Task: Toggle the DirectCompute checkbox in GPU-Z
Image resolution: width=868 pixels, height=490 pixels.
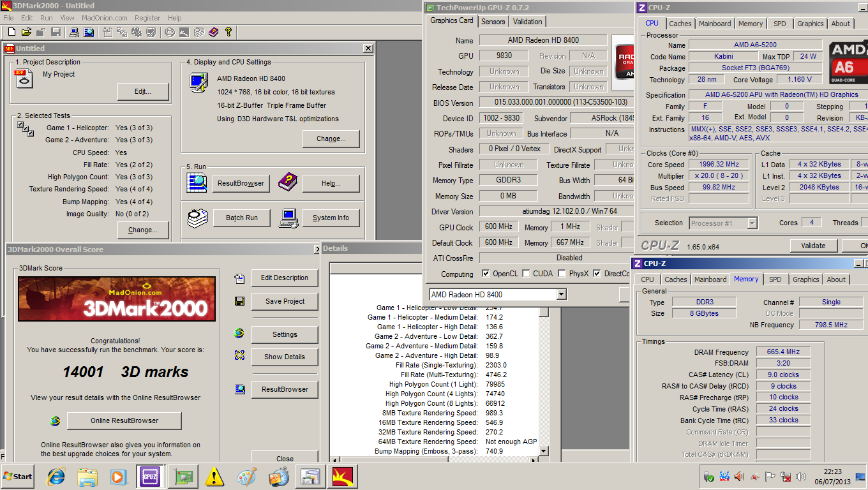Action: point(597,274)
